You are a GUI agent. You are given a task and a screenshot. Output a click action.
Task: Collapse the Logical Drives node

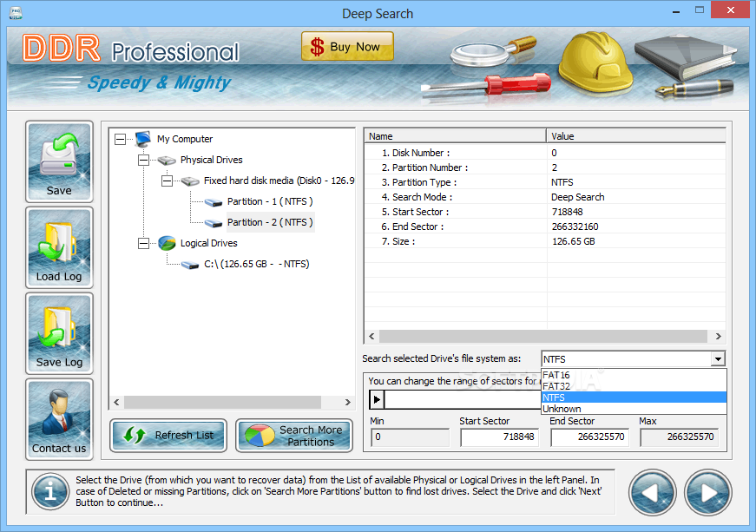[143, 243]
